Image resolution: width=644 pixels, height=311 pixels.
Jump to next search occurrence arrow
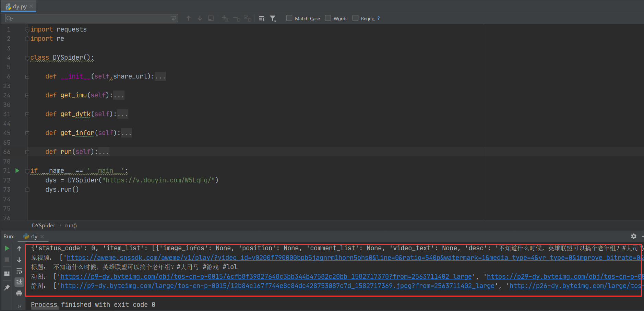tap(200, 18)
